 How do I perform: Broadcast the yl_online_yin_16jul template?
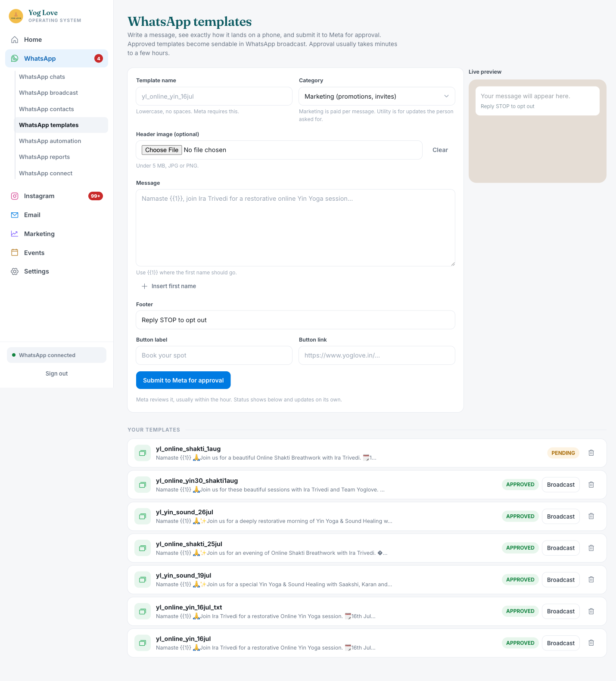(560, 643)
